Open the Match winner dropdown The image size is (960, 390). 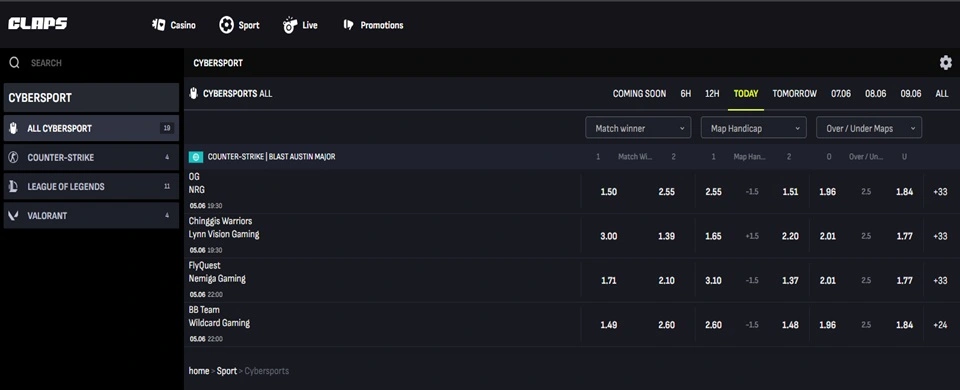point(638,129)
